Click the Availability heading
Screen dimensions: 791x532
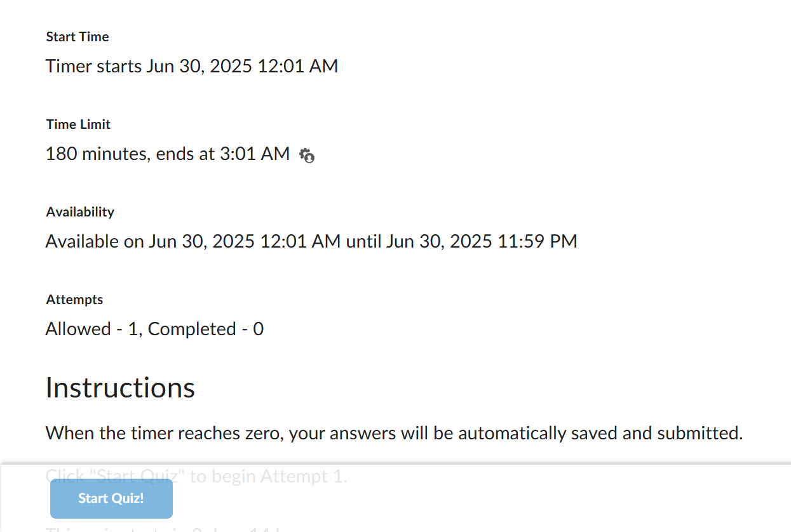click(80, 212)
